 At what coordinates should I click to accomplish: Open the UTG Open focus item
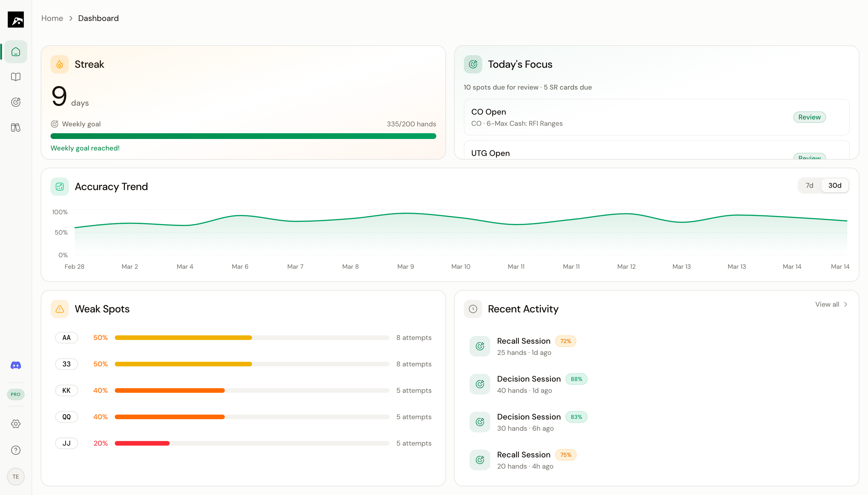tap(490, 153)
